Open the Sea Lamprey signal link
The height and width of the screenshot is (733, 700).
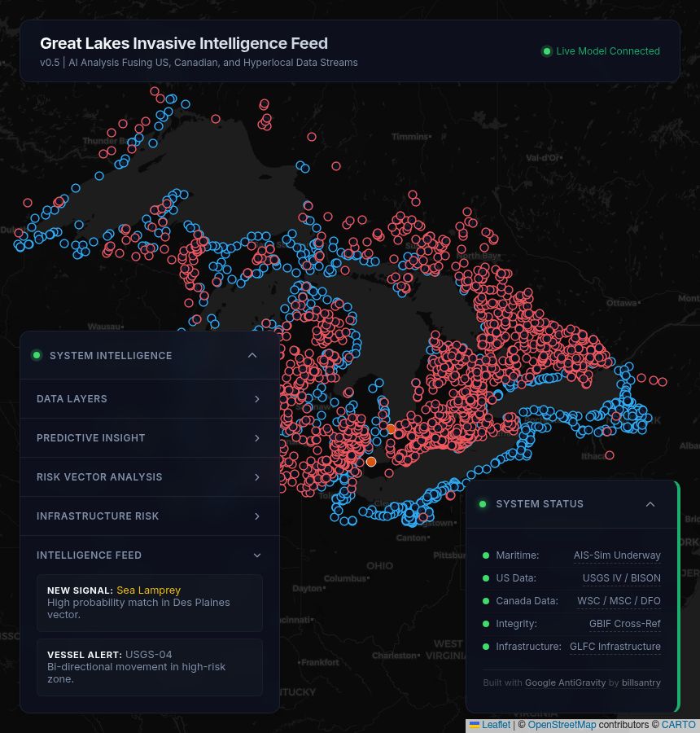pos(149,590)
